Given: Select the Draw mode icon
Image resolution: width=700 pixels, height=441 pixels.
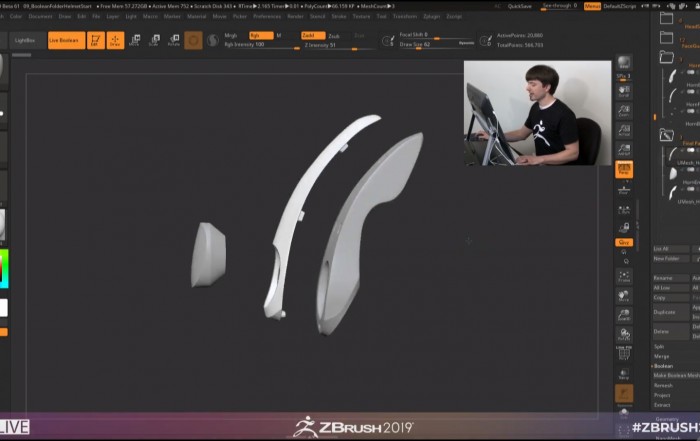Looking at the screenshot, I should [114, 40].
